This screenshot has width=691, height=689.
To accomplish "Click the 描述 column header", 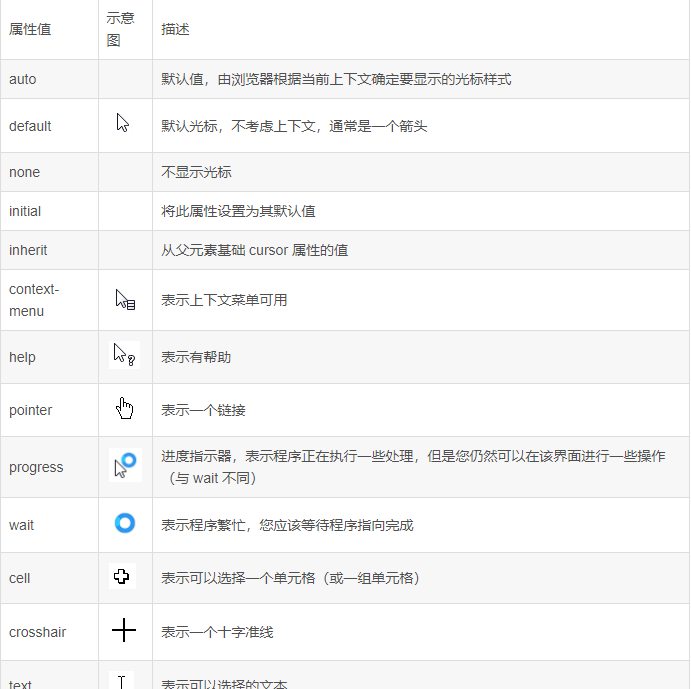I will click(421, 30).
